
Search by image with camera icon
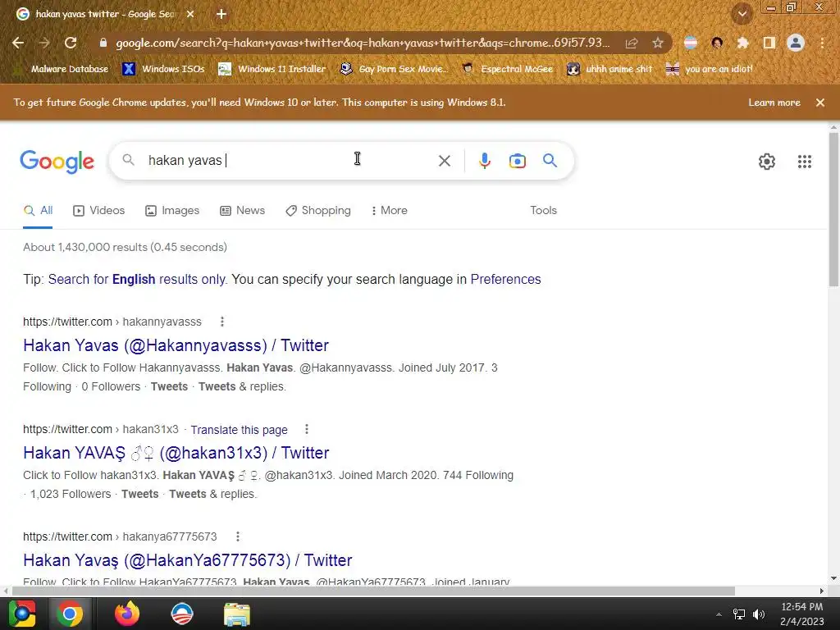517,161
